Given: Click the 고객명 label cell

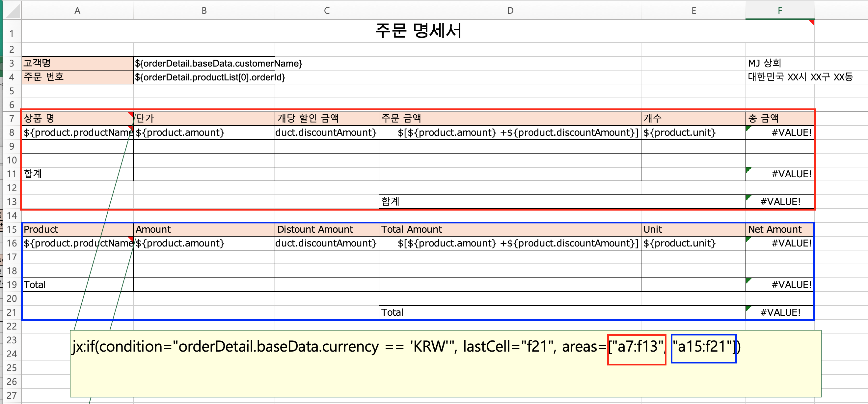Looking at the screenshot, I should [77, 63].
